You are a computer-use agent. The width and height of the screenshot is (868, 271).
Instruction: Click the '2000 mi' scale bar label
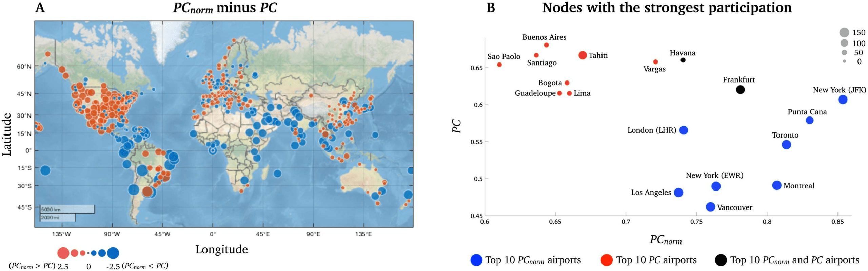[50, 217]
